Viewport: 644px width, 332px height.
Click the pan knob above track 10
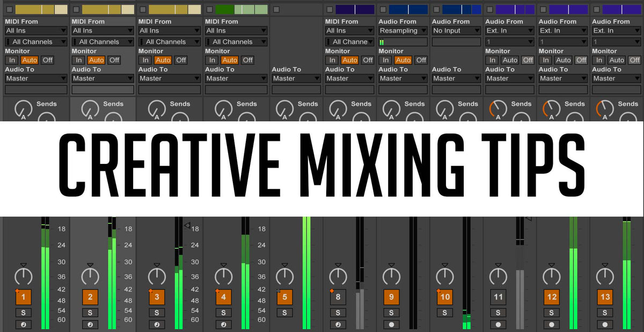click(x=444, y=276)
